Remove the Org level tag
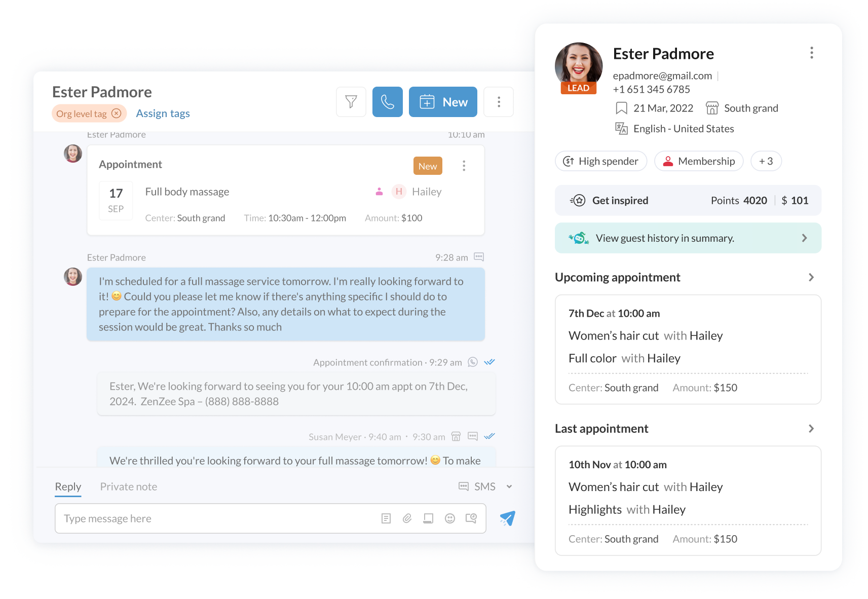This screenshot has height=599, width=868. click(117, 114)
